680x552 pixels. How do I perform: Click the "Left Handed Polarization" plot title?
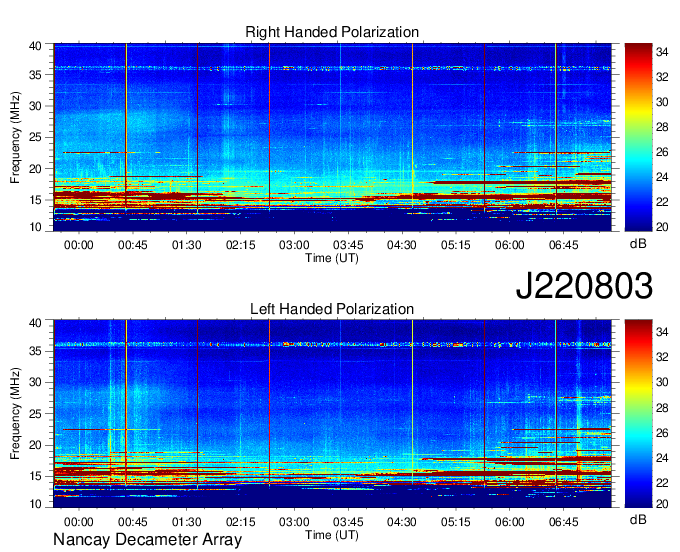332,309
